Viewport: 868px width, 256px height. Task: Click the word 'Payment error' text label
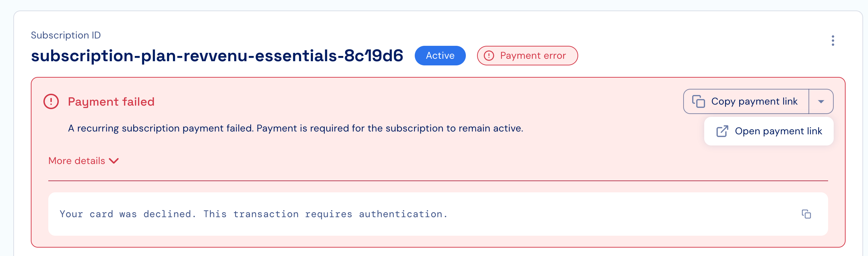click(533, 56)
